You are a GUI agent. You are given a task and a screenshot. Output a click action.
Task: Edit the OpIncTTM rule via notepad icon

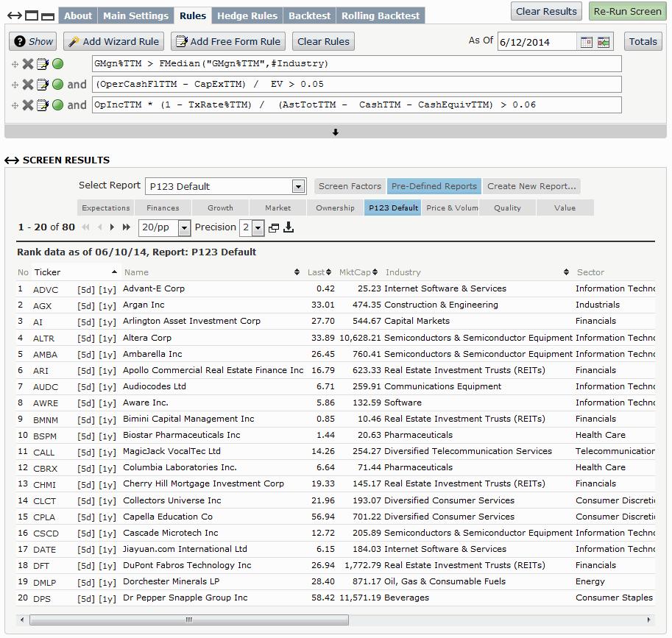click(x=43, y=105)
